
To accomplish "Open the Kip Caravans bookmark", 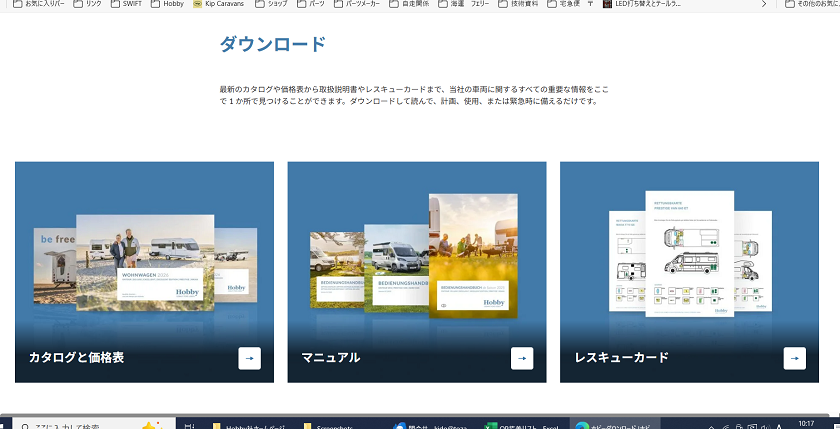I will [x=218, y=4].
